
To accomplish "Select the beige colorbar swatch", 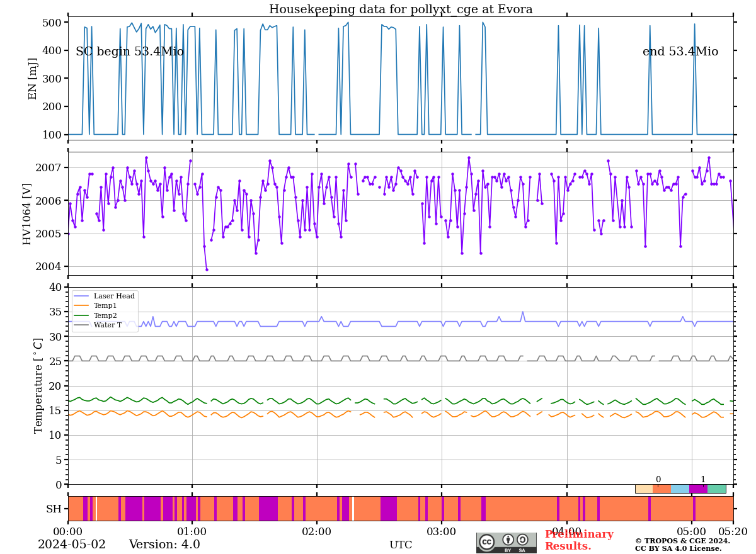I will pos(644,489).
